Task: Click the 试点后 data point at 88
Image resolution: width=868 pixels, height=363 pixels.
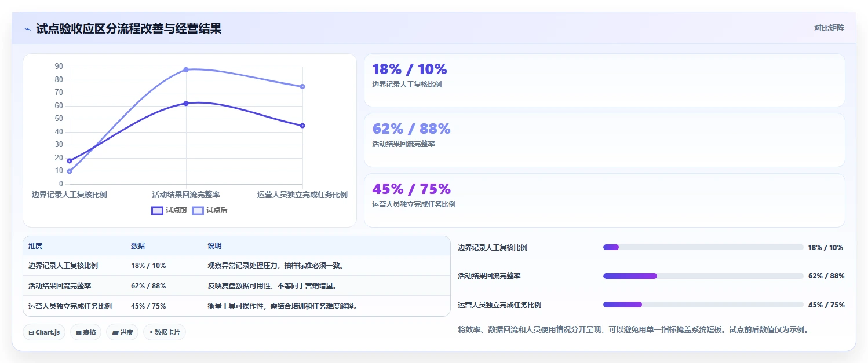Action: click(186, 69)
